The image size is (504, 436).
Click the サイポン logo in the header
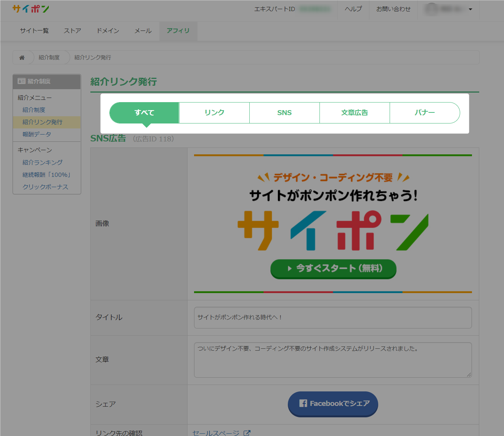[31, 9]
